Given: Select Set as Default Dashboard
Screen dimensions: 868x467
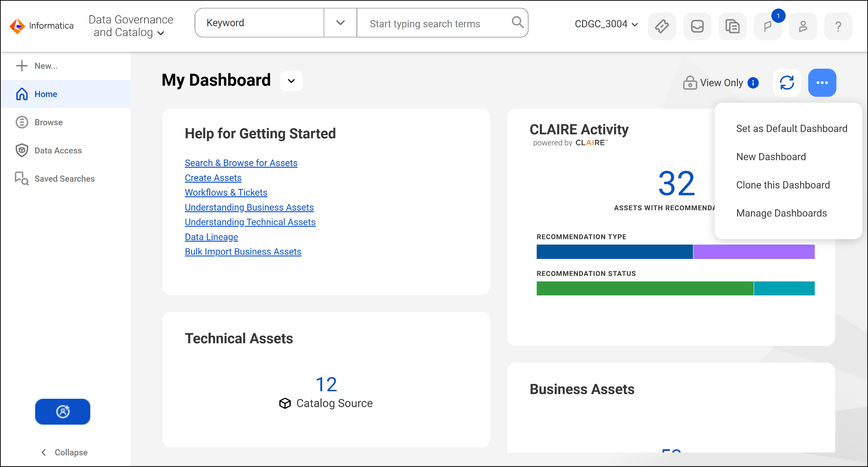Looking at the screenshot, I should click(x=792, y=128).
